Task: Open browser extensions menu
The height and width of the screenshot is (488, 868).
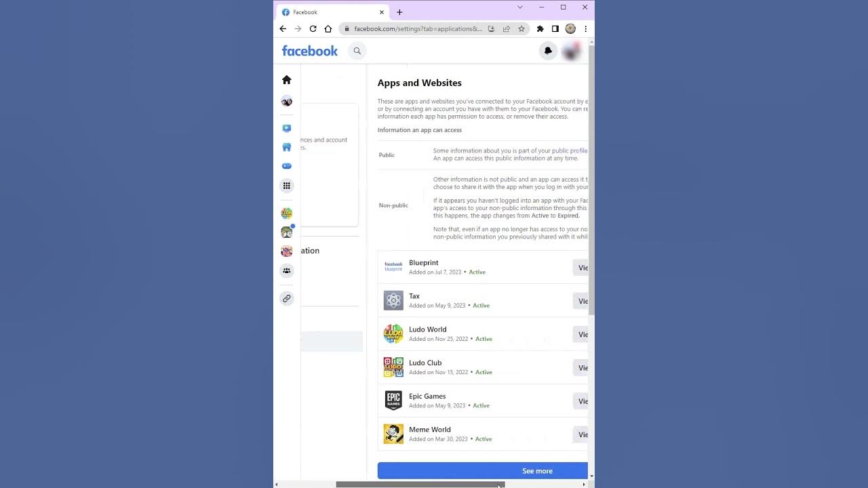Action: point(540,28)
